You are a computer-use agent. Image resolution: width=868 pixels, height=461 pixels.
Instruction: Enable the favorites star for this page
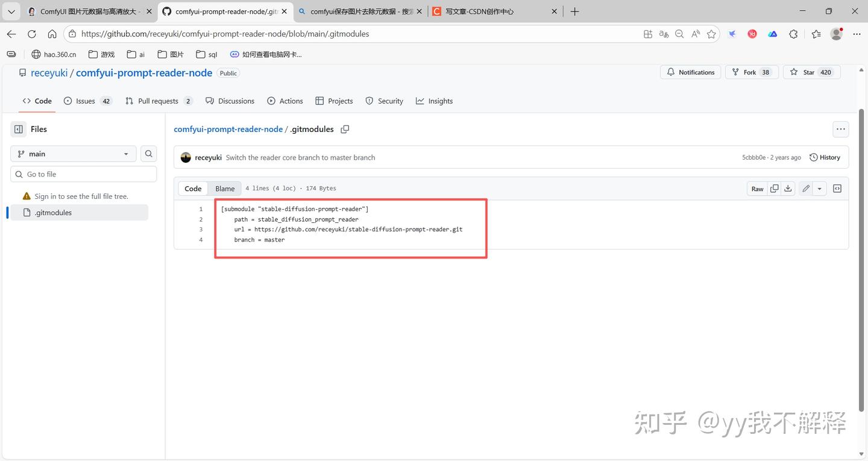pos(711,34)
